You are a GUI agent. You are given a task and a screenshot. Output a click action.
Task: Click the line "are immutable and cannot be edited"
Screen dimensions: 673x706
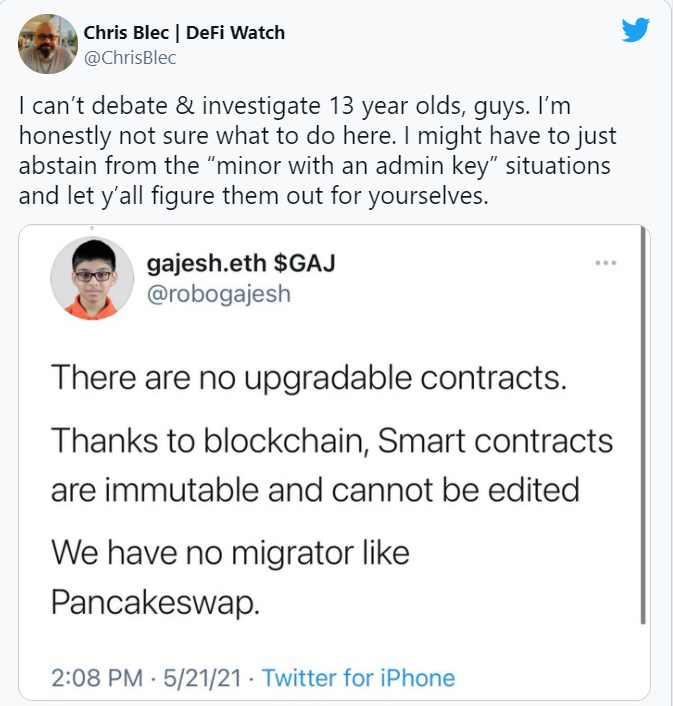coord(315,489)
